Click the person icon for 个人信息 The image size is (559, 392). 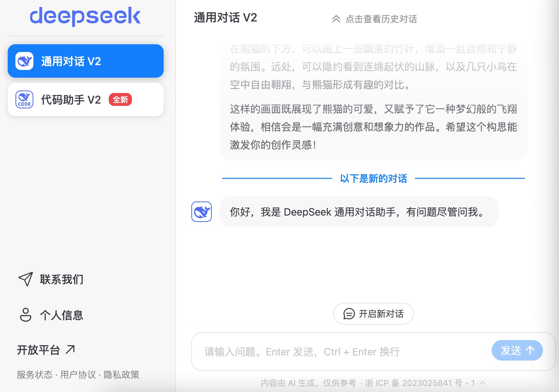pos(26,315)
